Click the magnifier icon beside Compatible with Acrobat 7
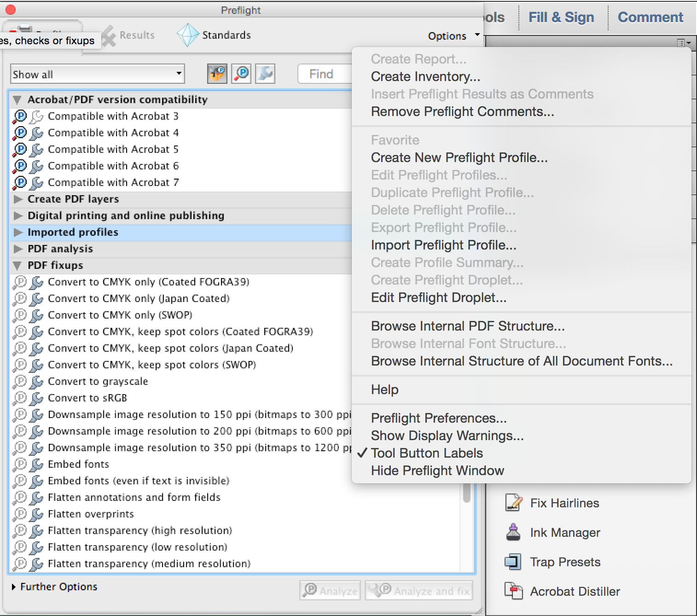697x616 pixels. pyautogui.click(x=20, y=183)
